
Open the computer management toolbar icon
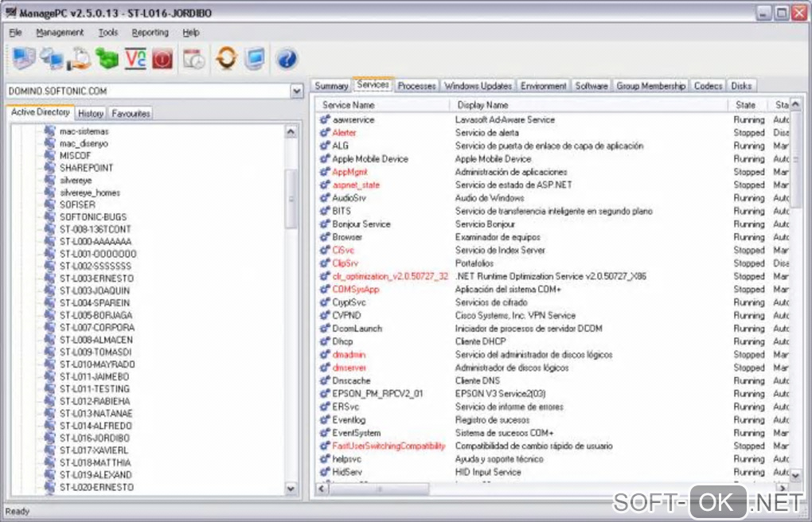pyautogui.click(x=23, y=59)
